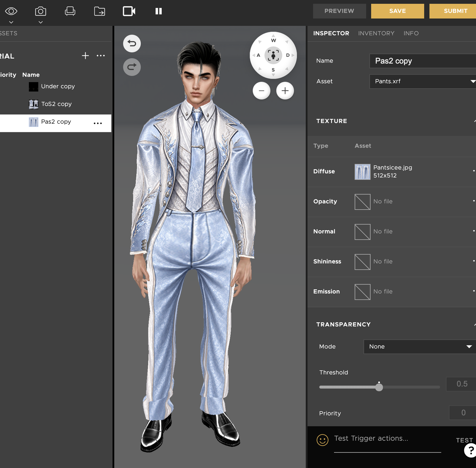Image resolution: width=476 pixels, height=468 pixels.
Task: Click the video camera record icon
Action: pos(129,11)
